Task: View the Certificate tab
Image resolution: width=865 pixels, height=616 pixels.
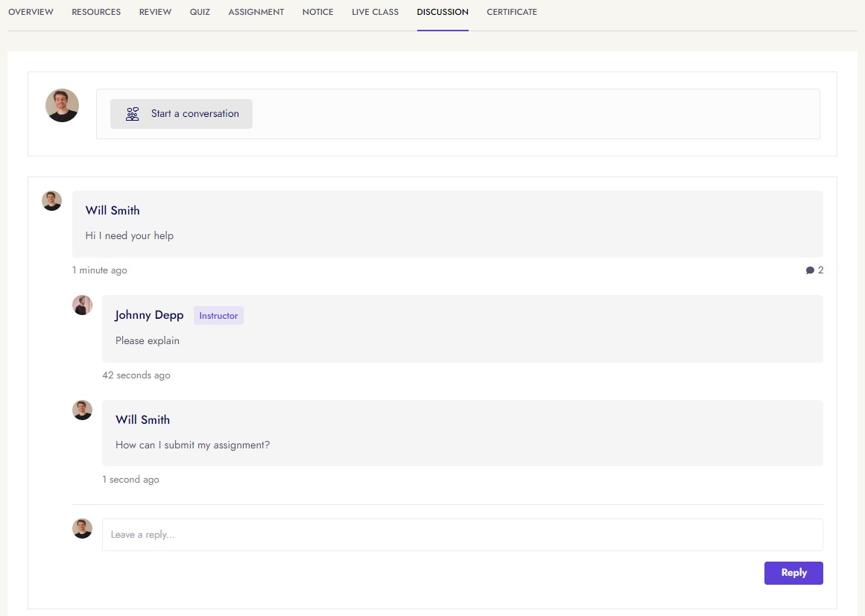Action: tap(511, 12)
